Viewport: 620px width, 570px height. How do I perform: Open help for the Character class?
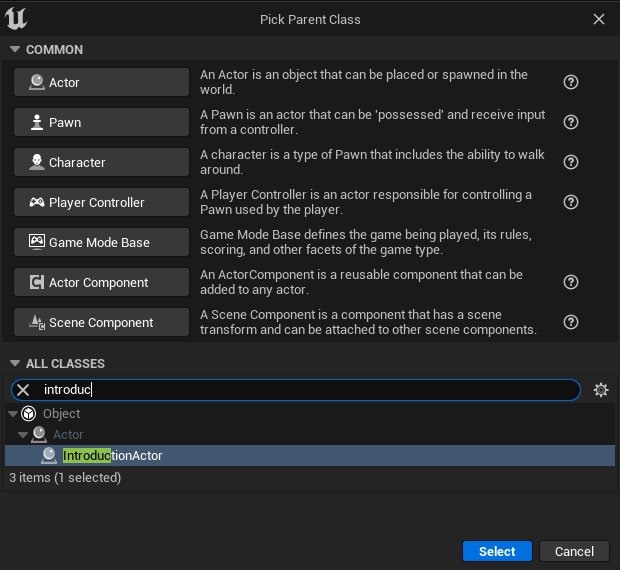(571, 162)
